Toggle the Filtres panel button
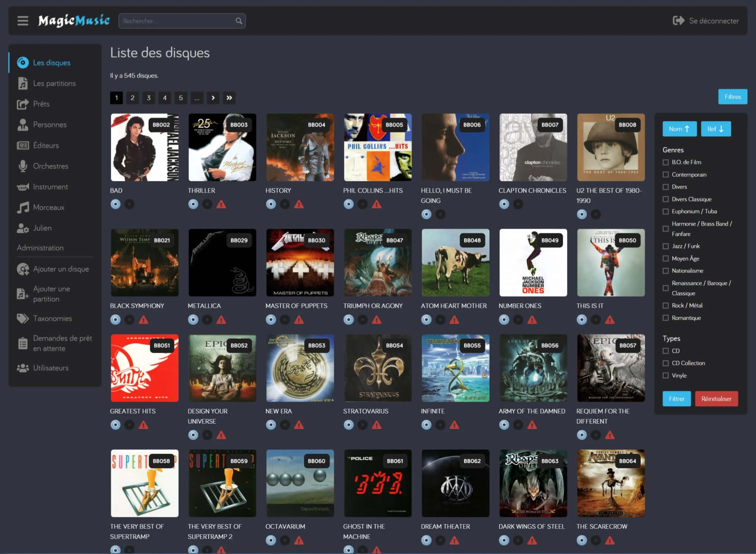 732,97
